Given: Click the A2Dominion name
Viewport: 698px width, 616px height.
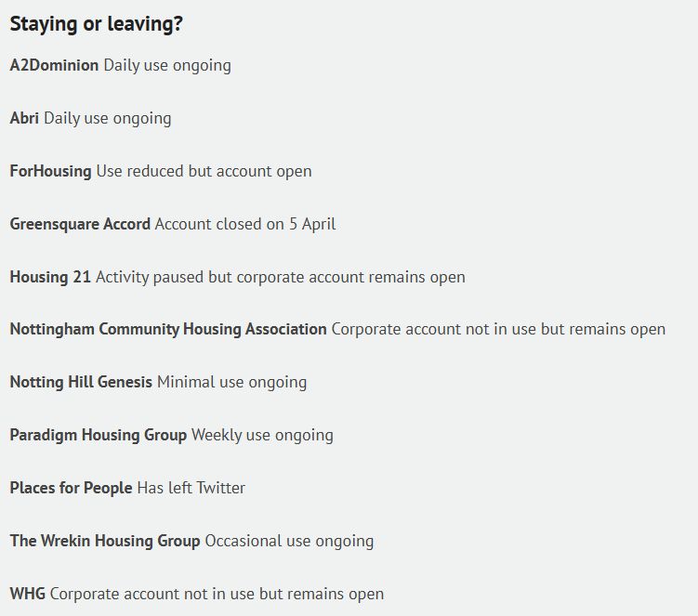Looking at the screenshot, I should 54,65.
